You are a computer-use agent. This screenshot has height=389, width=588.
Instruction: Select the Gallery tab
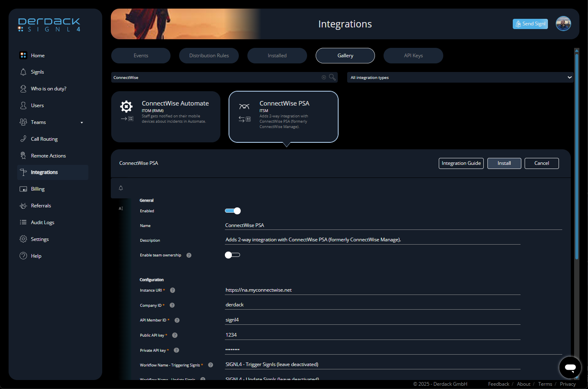click(x=345, y=56)
